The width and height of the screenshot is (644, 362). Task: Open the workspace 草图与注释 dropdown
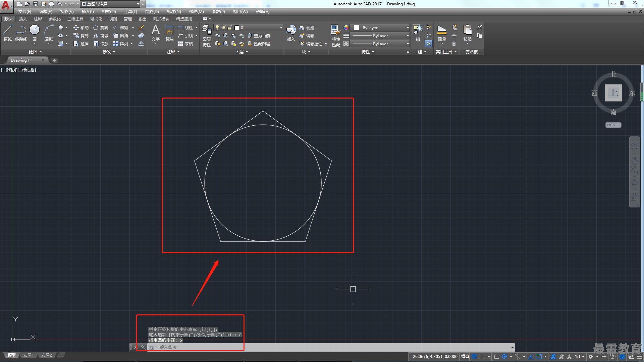click(110, 4)
